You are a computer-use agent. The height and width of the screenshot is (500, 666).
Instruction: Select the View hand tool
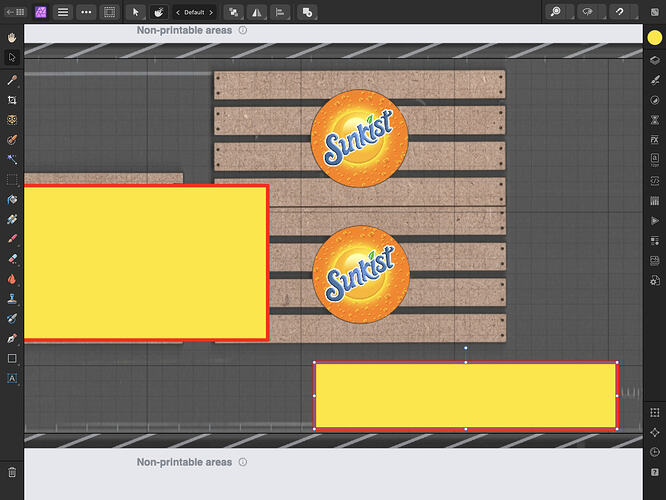click(12, 37)
